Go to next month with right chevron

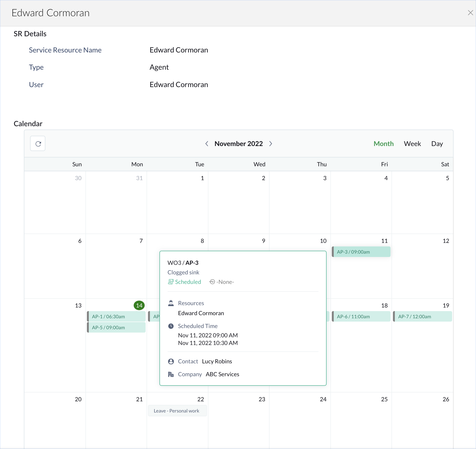tap(270, 144)
